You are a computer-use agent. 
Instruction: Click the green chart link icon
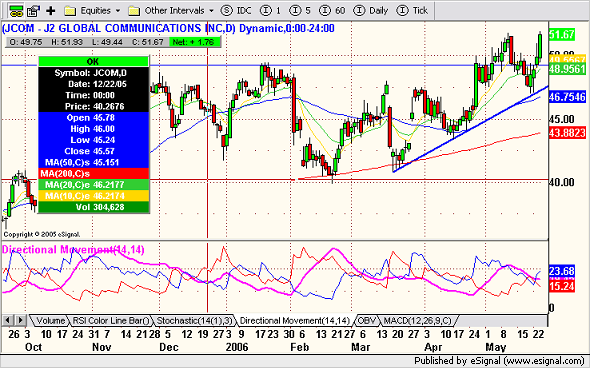16,11
